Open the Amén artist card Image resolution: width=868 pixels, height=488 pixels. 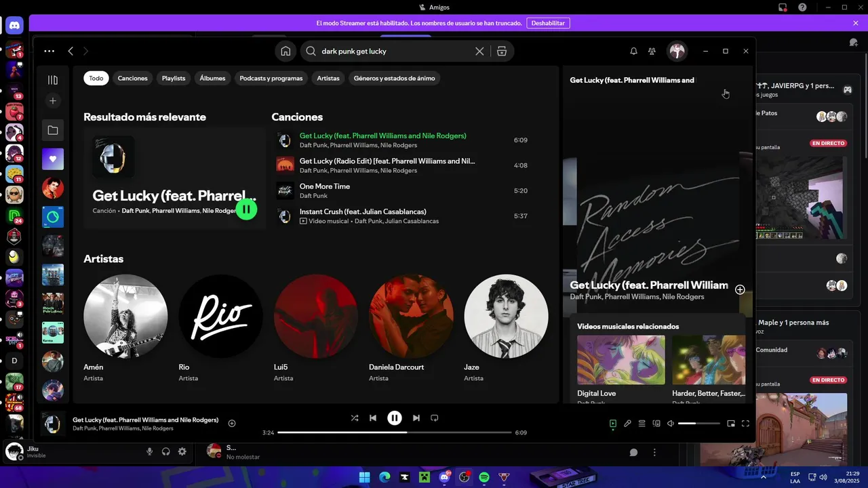[125, 329]
